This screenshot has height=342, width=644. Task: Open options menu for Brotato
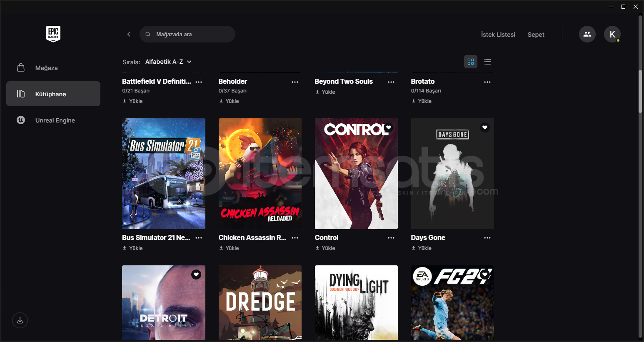[487, 82]
